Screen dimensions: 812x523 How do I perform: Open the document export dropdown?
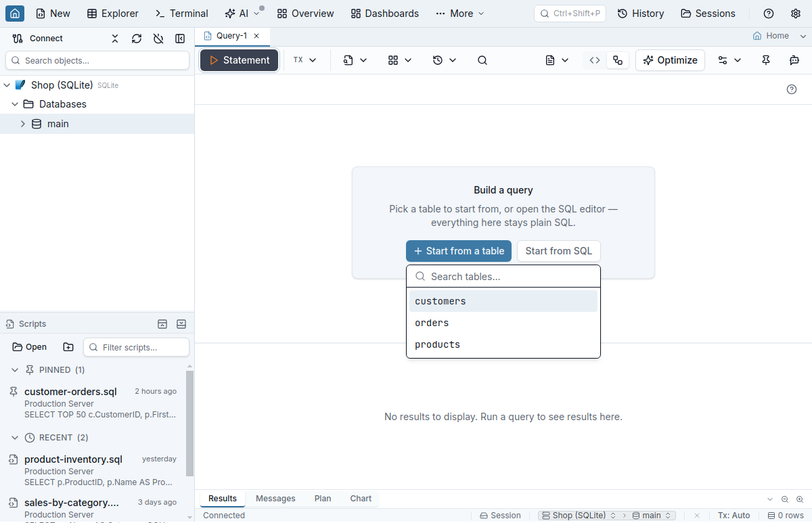[557, 60]
